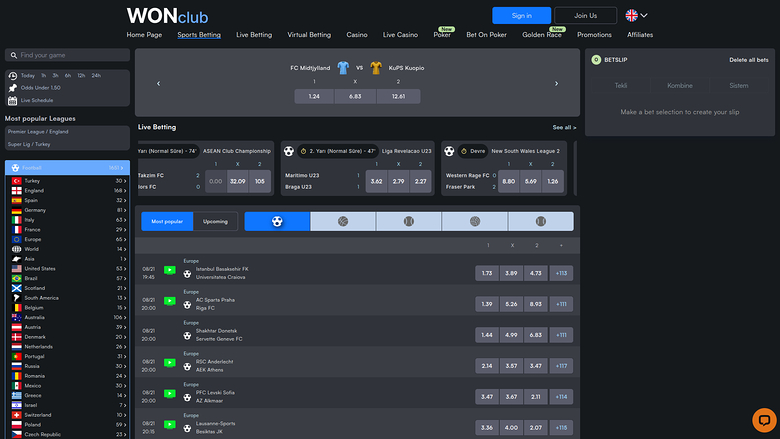Select the basketball sport filter icon

(343, 221)
